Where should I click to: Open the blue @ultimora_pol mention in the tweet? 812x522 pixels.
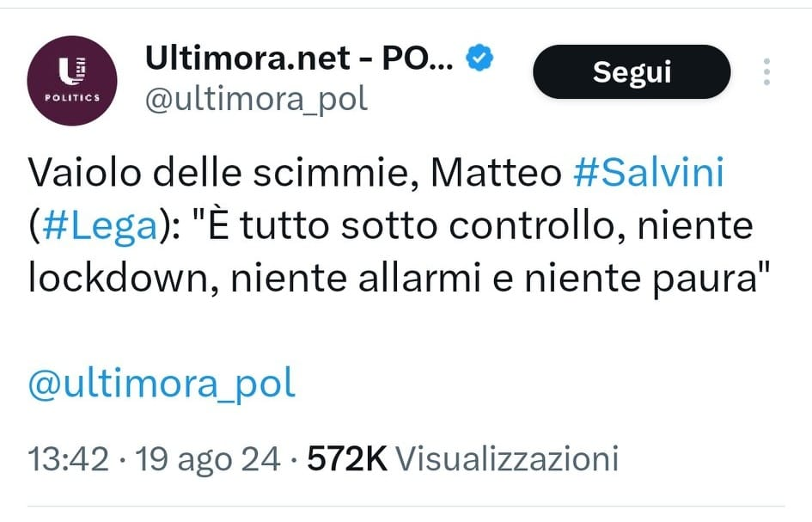pyautogui.click(x=162, y=384)
